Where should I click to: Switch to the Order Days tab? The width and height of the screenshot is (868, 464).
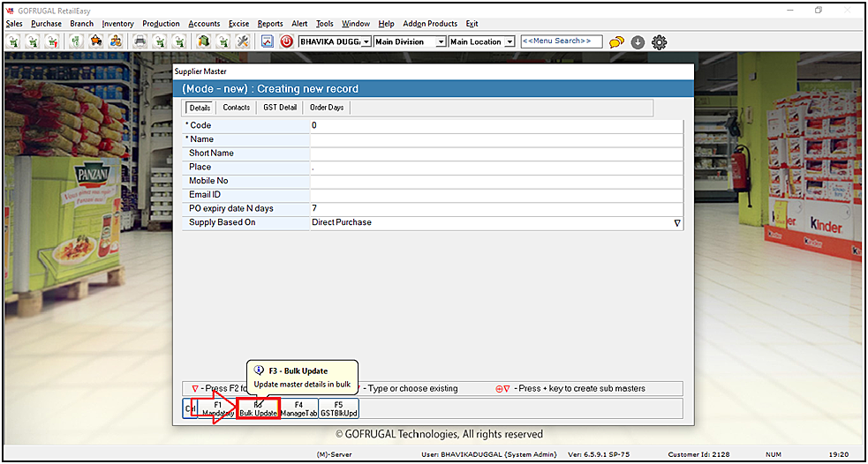pos(327,108)
